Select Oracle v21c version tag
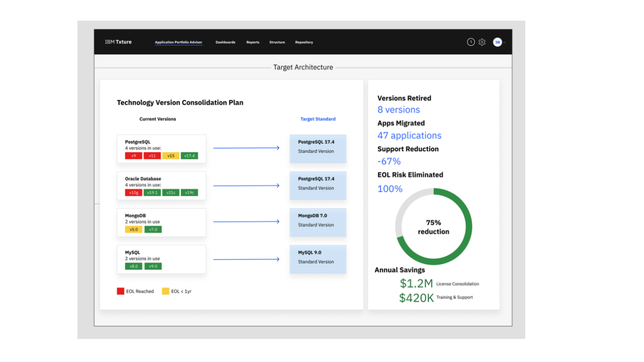This screenshot has height=362, width=644. click(171, 193)
